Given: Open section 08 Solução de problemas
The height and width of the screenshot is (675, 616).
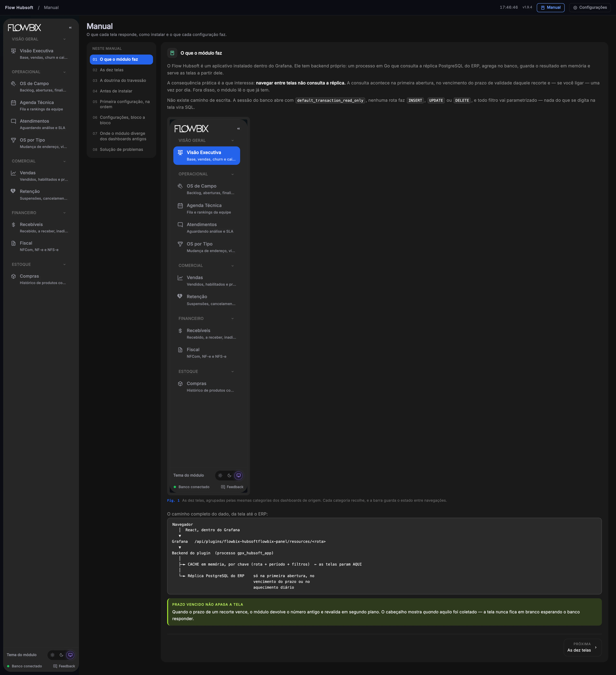Looking at the screenshot, I should (x=121, y=150).
